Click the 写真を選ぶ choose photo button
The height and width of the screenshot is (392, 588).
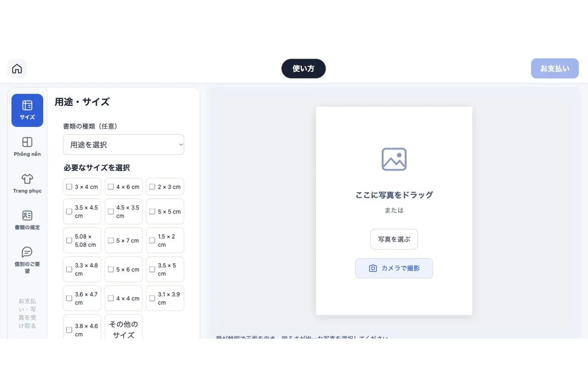click(x=394, y=239)
